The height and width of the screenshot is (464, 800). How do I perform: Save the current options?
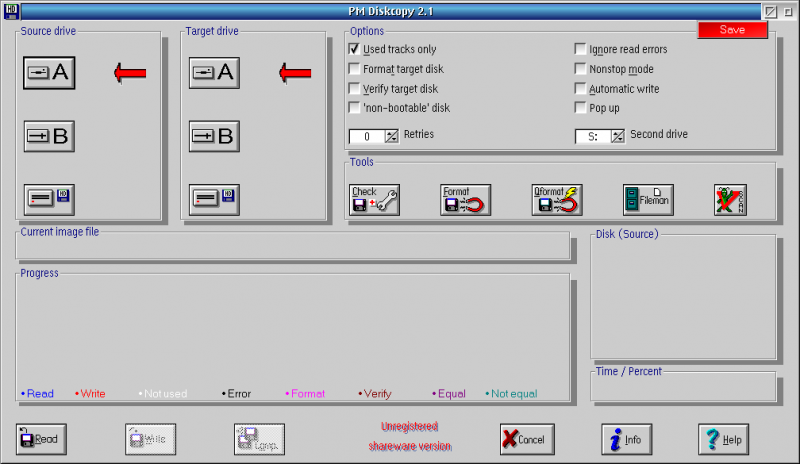click(x=732, y=30)
